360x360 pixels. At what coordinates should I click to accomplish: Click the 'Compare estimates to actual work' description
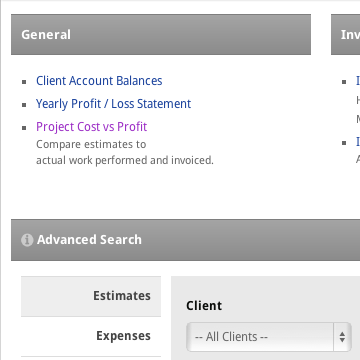point(125,152)
